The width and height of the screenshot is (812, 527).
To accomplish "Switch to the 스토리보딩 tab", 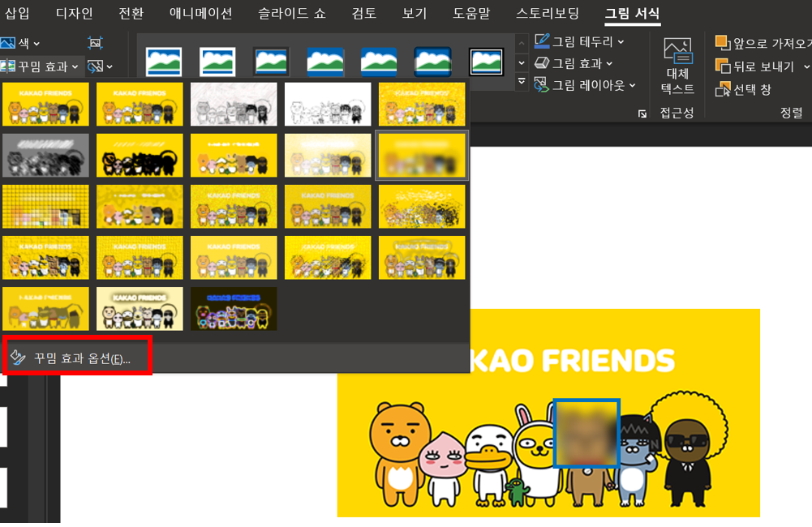I will tap(548, 14).
